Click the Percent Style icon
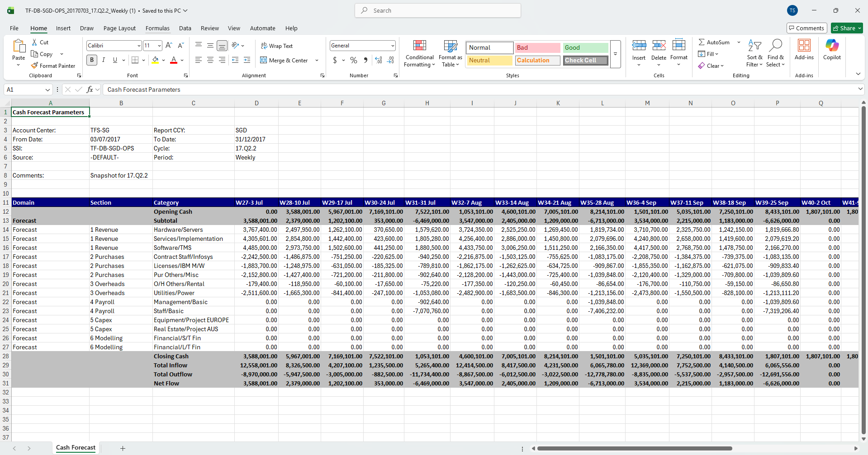868x455 pixels. point(353,60)
